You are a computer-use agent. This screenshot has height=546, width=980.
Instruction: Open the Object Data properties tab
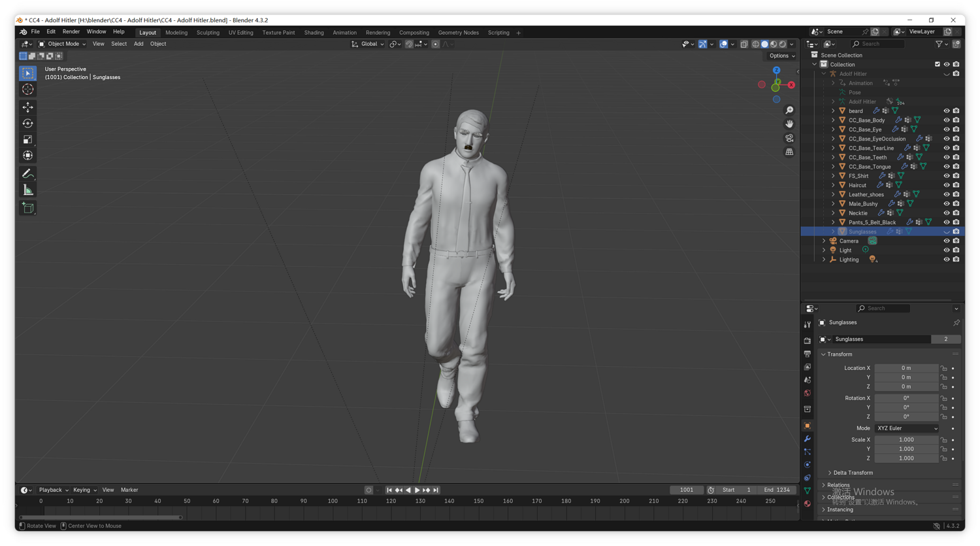click(x=808, y=491)
